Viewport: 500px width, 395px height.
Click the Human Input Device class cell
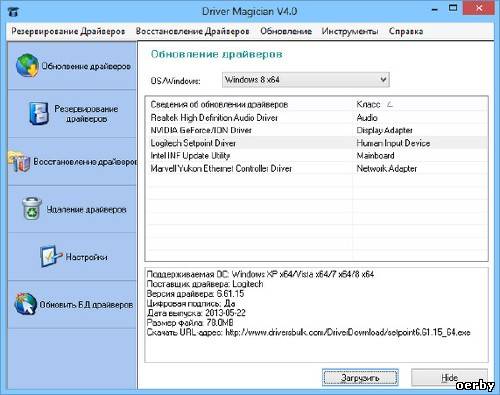[393, 143]
